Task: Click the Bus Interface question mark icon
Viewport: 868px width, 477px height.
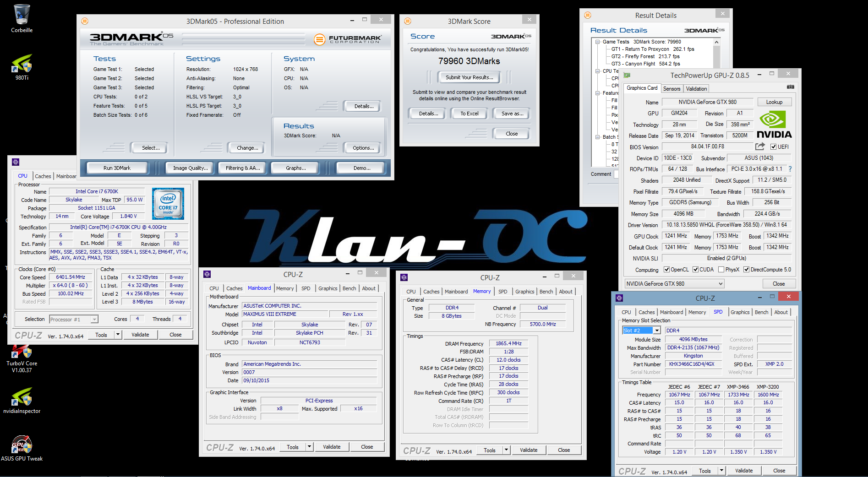Action: tap(790, 169)
